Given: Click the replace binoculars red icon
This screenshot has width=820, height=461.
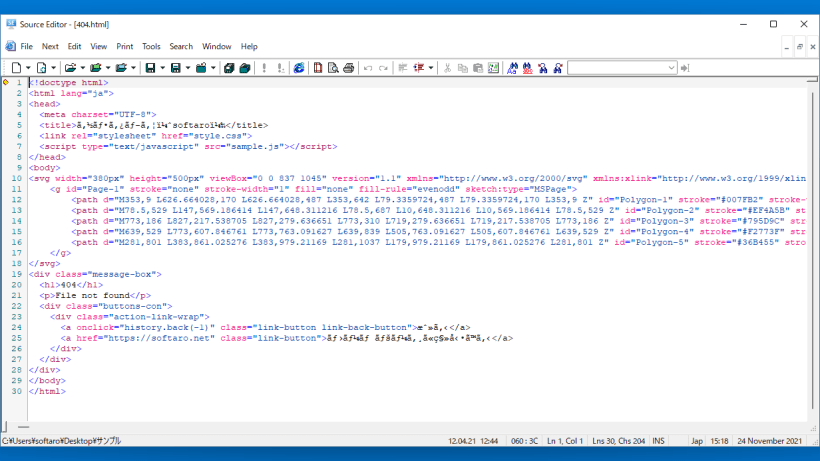Looking at the screenshot, I should point(528,68).
